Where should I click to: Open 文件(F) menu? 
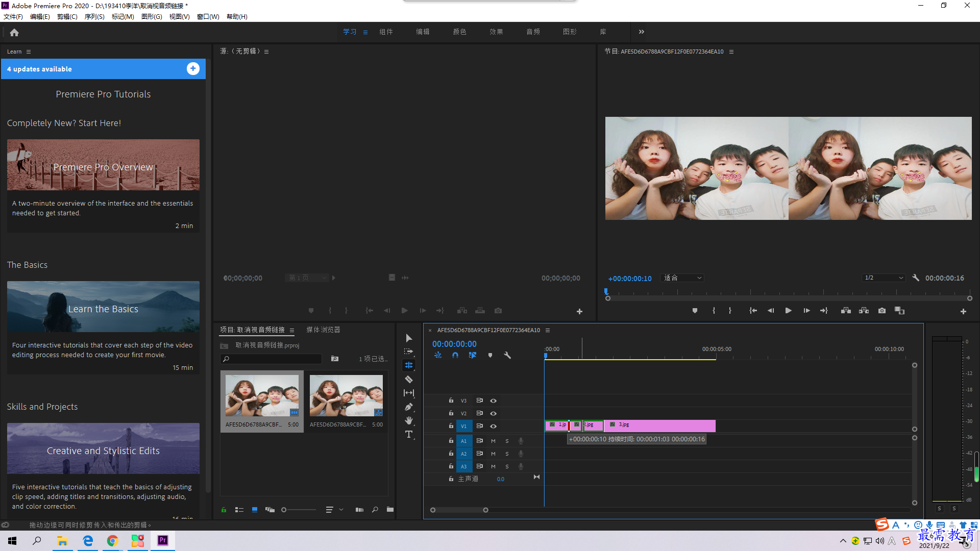pyautogui.click(x=13, y=17)
